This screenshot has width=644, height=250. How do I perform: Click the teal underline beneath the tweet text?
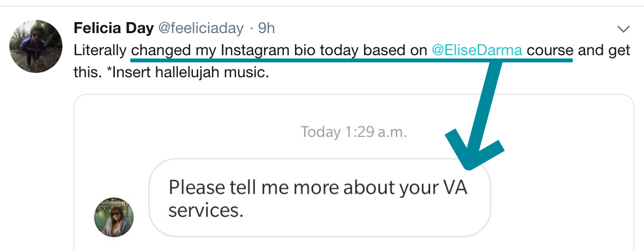(351, 59)
